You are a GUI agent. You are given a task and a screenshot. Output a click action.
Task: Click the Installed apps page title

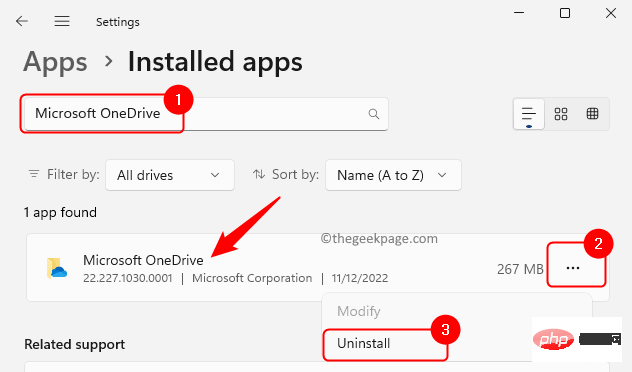(x=215, y=62)
